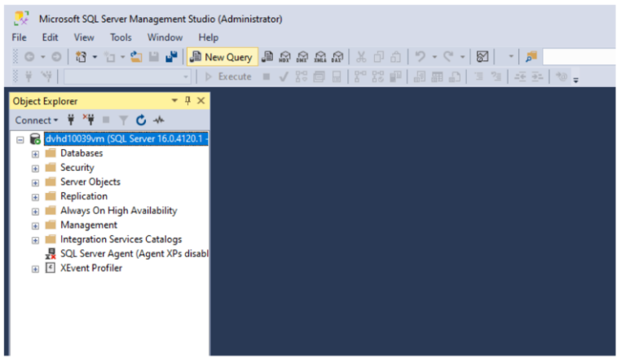
Task: Click the Cut scissors icon
Action: 361,57
